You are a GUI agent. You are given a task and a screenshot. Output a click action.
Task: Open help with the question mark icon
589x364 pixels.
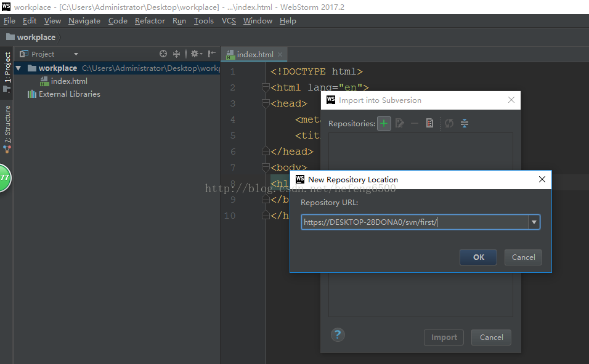pos(338,334)
